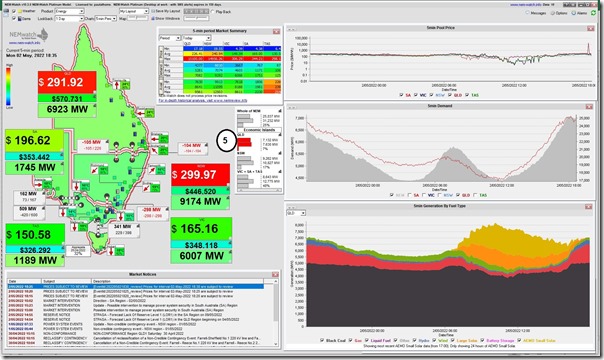
Task: Click the playback control strip beside Play Back
Action: (196, 12)
